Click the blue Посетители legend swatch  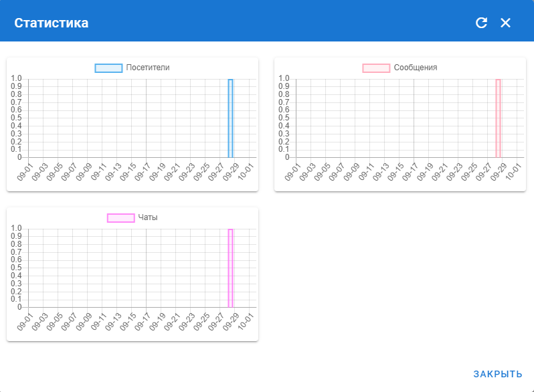tap(108, 68)
